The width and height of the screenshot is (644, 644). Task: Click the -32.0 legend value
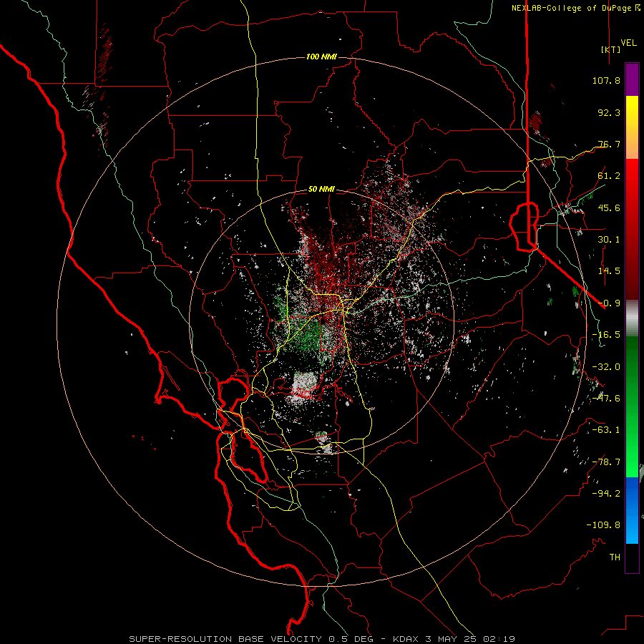coord(606,367)
